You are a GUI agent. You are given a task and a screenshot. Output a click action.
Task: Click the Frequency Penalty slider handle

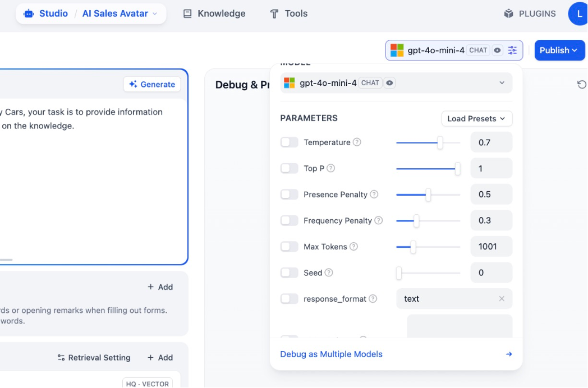pos(416,221)
